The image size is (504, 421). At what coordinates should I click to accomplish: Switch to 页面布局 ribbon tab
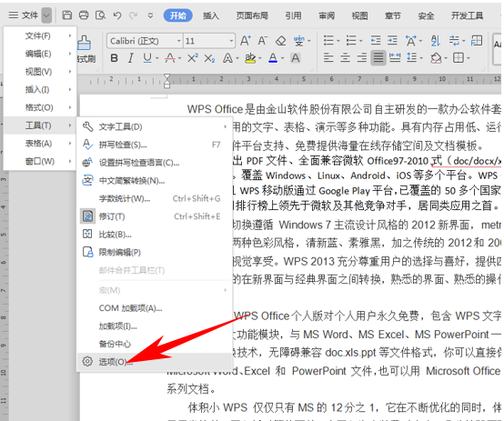tap(252, 15)
